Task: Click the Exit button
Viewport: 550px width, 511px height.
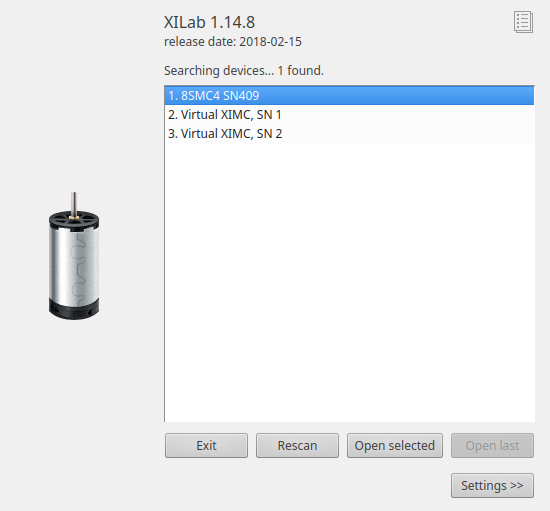Action: 206,445
